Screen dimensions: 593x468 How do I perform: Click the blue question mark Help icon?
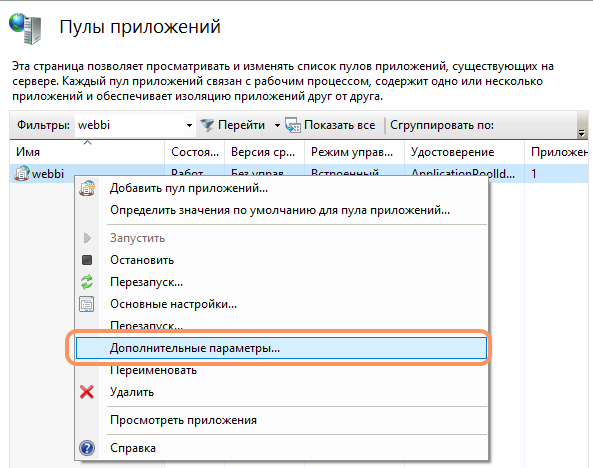87,448
